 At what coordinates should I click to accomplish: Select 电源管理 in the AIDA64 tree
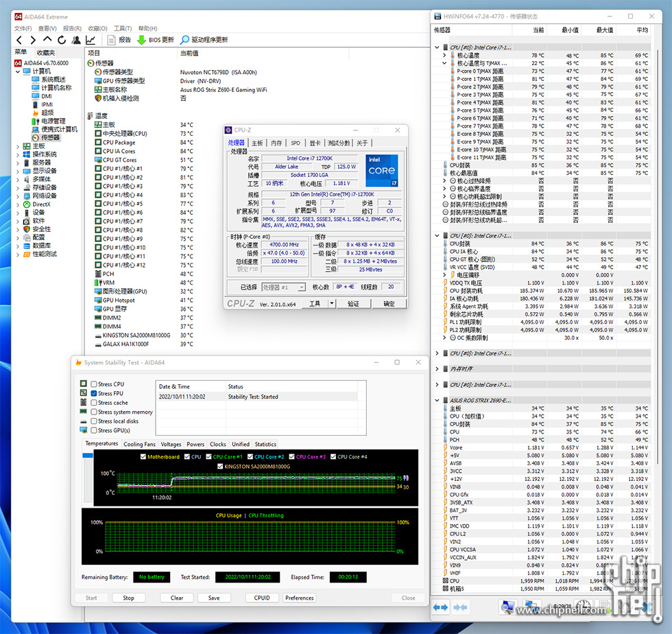pyautogui.click(x=53, y=121)
